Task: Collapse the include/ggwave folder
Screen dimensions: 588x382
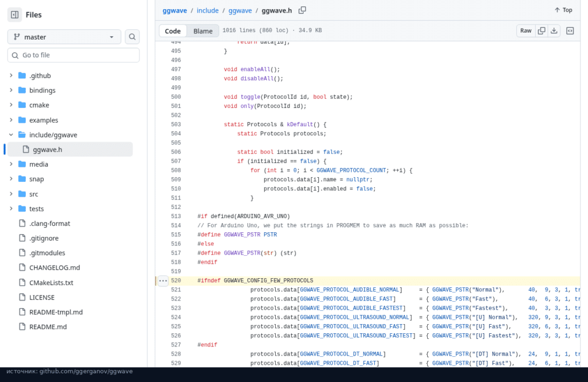Action: coord(11,135)
